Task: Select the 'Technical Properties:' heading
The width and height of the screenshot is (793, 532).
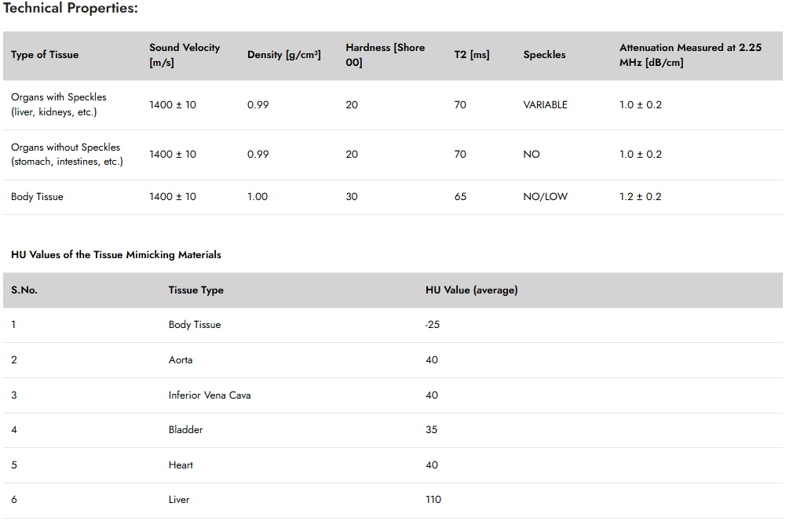Action: point(71,8)
